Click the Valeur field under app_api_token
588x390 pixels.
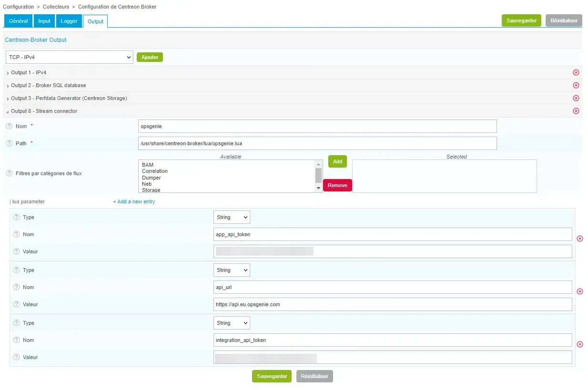[x=393, y=251]
